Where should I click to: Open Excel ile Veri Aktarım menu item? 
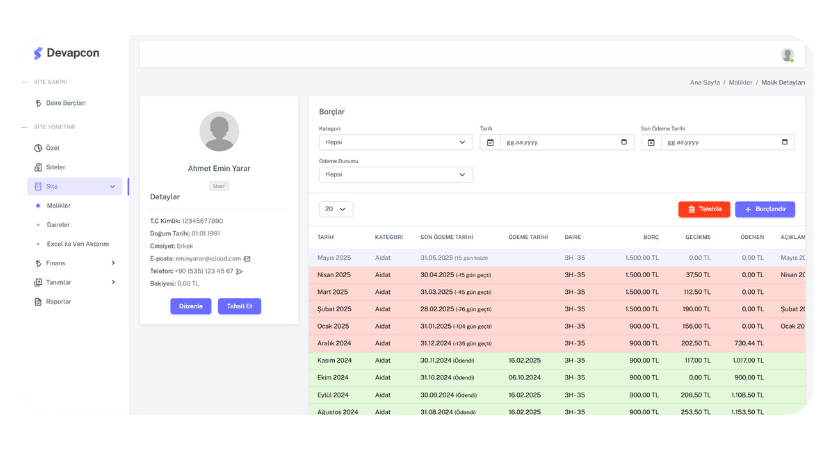[77, 243]
